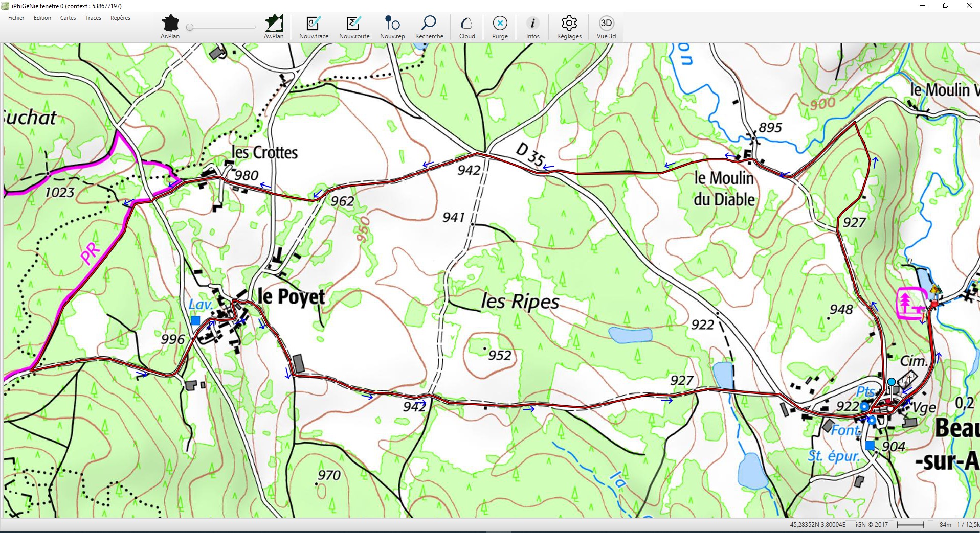
Task: Open the Cartes menu
Action: (68, 18)
